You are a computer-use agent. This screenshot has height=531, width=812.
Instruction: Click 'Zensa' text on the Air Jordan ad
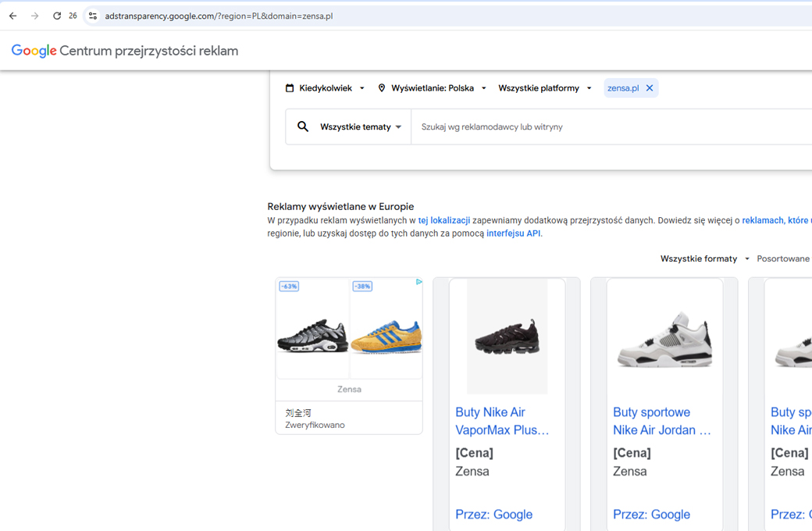(x=630, y=472)
